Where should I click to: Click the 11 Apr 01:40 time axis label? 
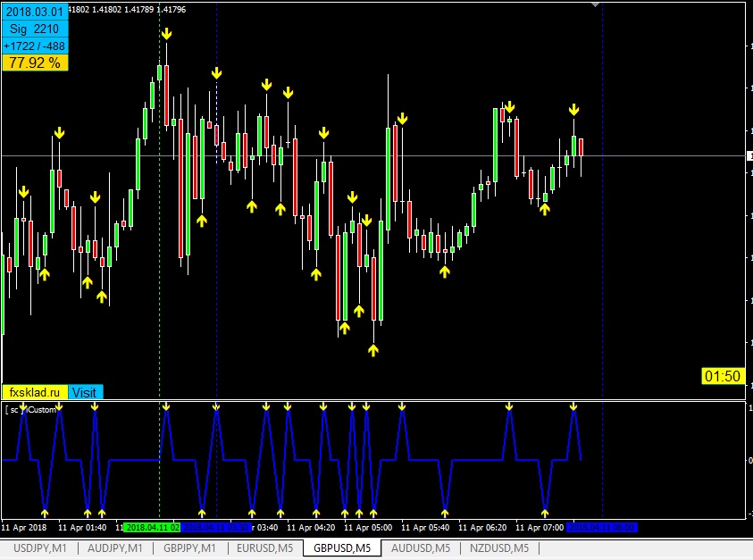pyautogui.click(x=82, y=527)
